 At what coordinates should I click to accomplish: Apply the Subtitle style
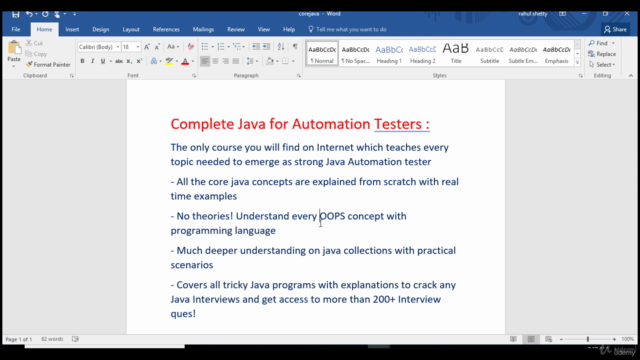[489, 53]
